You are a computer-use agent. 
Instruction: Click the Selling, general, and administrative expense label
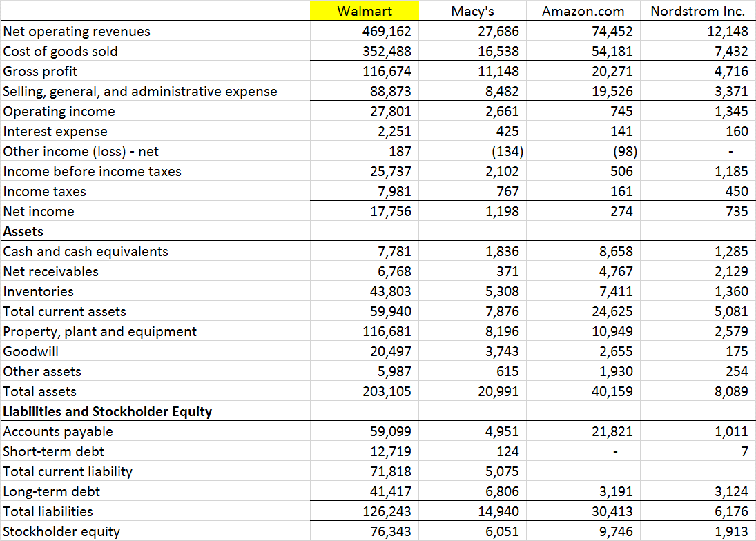[140, 91]
